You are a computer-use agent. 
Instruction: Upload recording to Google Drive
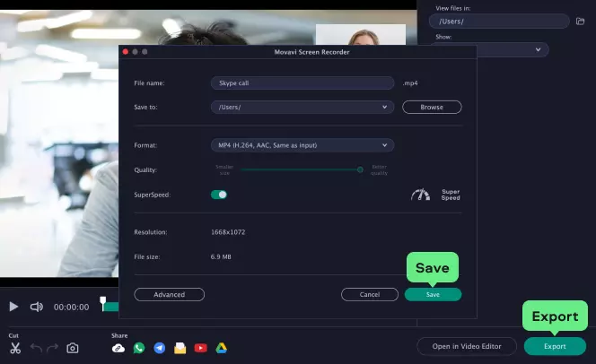click(x=221, y=348)
